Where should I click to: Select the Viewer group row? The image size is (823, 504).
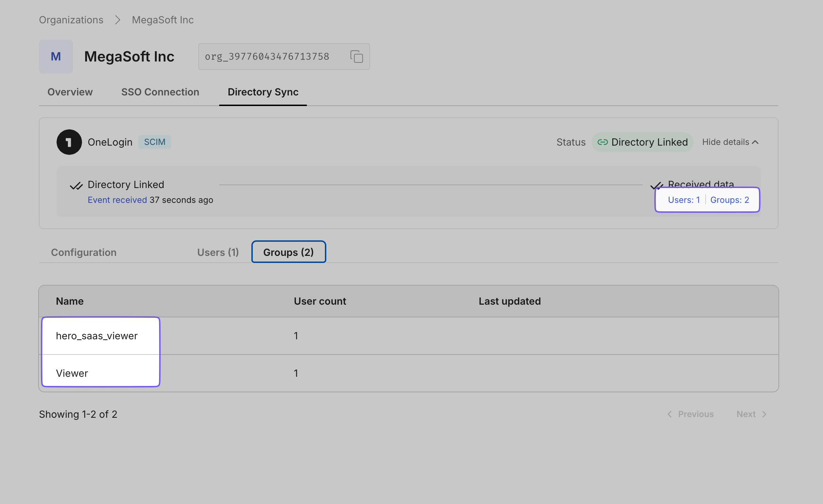coord(72,373)
